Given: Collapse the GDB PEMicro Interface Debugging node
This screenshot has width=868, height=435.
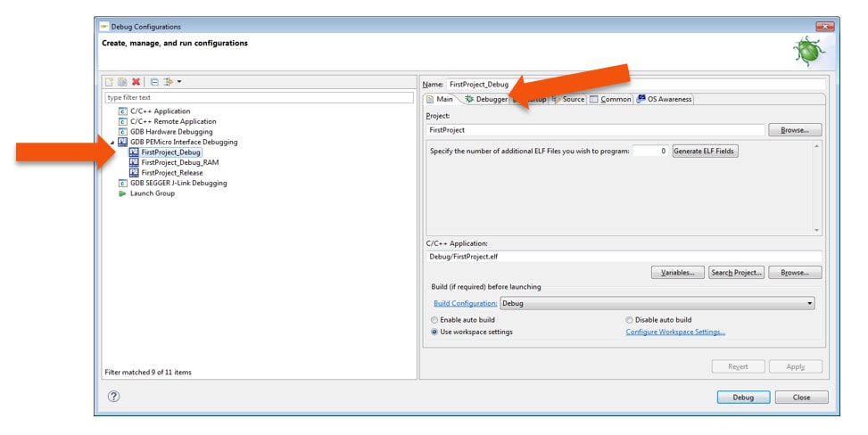Looking at the screenshot, I should [x=112, y=143].
